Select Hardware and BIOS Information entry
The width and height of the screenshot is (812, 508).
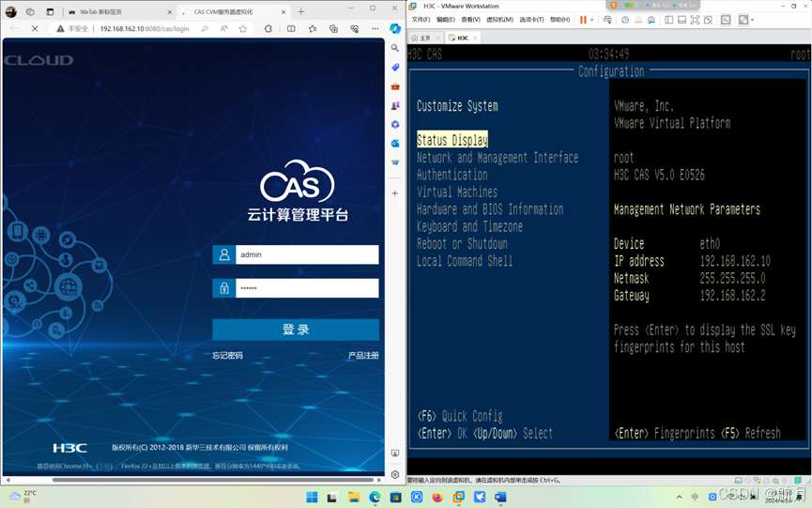[x=490, y=209]
